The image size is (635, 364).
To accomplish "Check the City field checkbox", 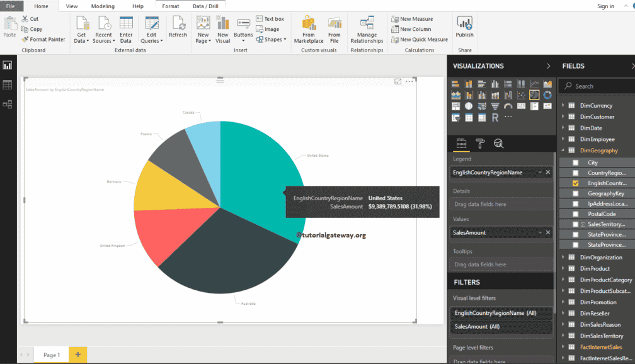I will [576, 162].
